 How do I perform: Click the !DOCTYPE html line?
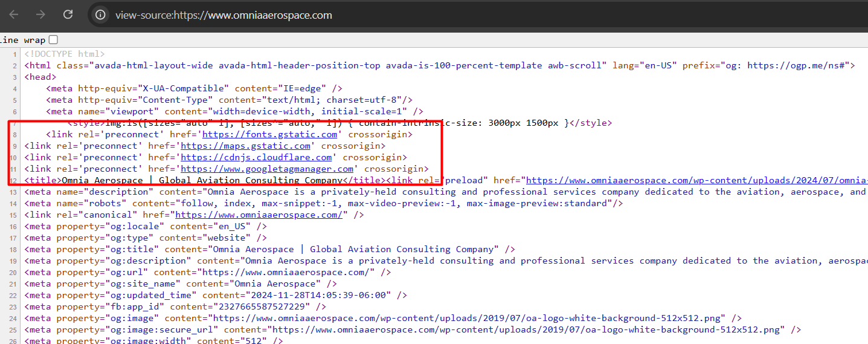pos(65,54)
